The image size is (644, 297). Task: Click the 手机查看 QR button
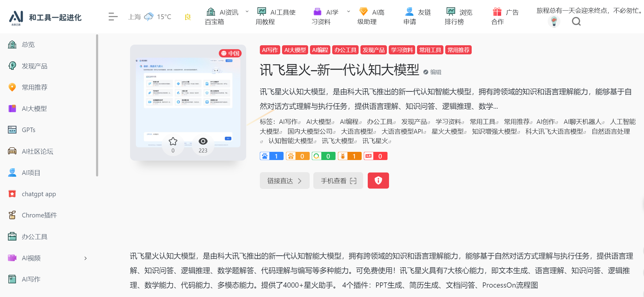click(x=338, y=181)
